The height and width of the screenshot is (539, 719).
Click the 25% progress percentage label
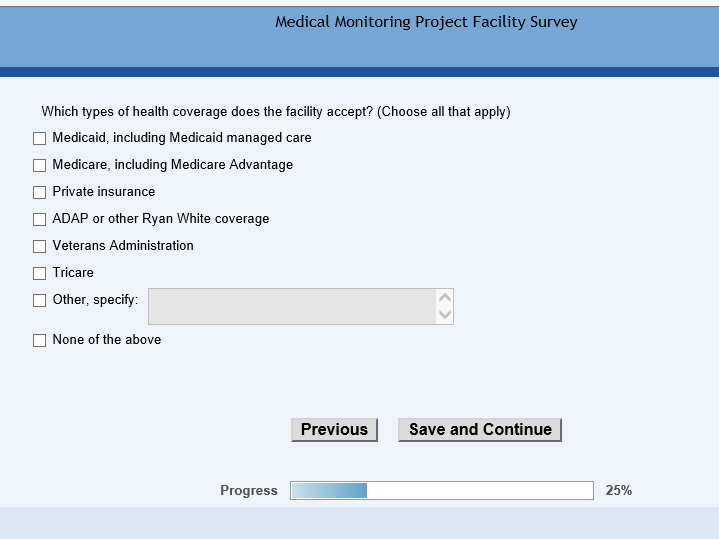(x=618, y=491)
